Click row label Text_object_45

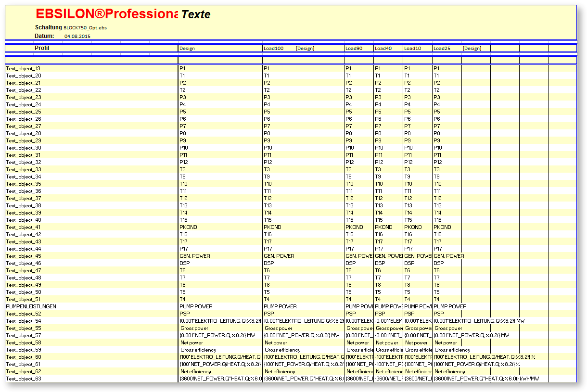pyautogui.click(x=24, y=256)
